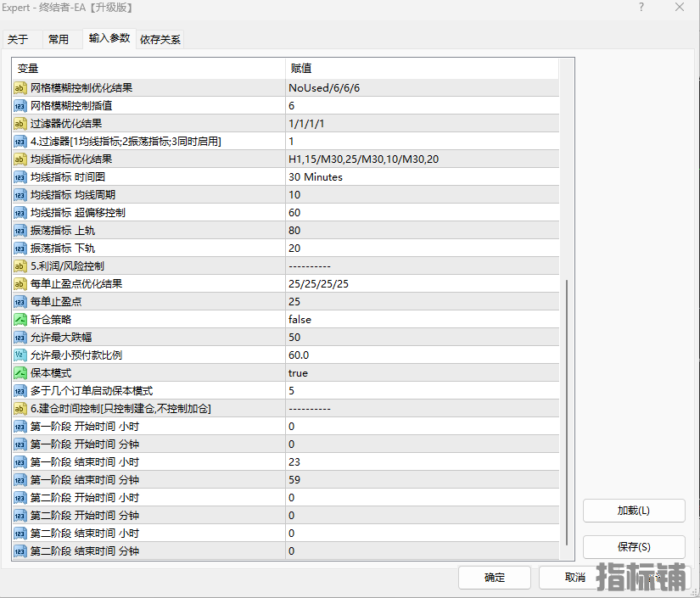The width and height of the screenshot is (700, 598).
Task: Edit the 每单止盈点 value 25
Action: 423,302
